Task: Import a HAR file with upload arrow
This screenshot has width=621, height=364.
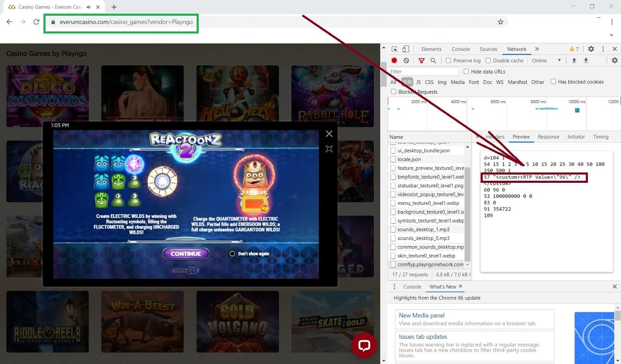Action: [574, 60]
